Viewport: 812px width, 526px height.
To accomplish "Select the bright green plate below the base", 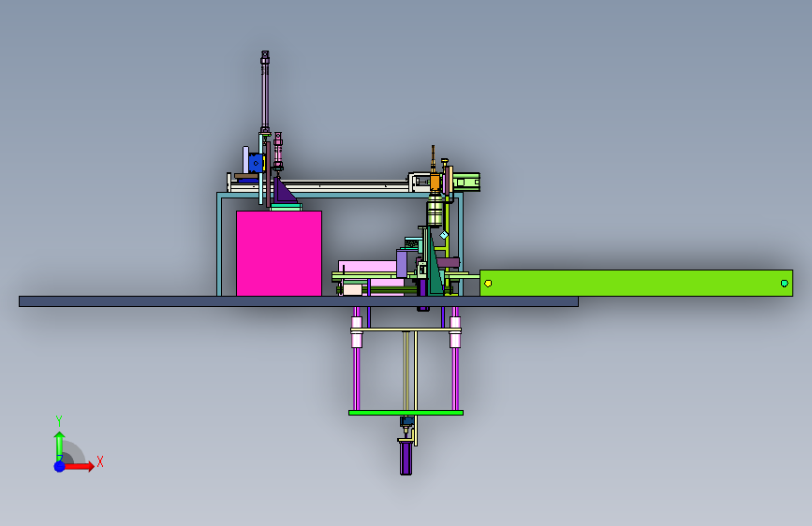I will [x=406, y=413].
